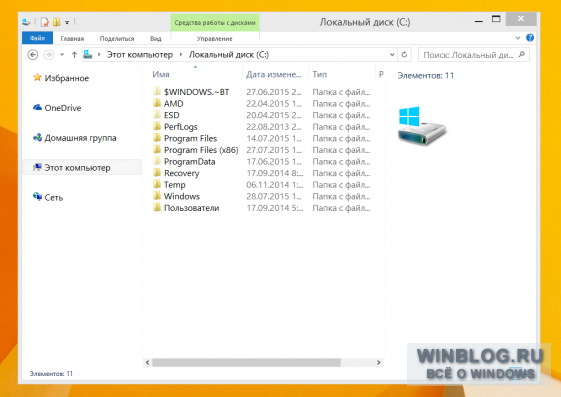This screenshot has width=561, height=397.
Task: Select the ESD folder
Action: point(171,115)
